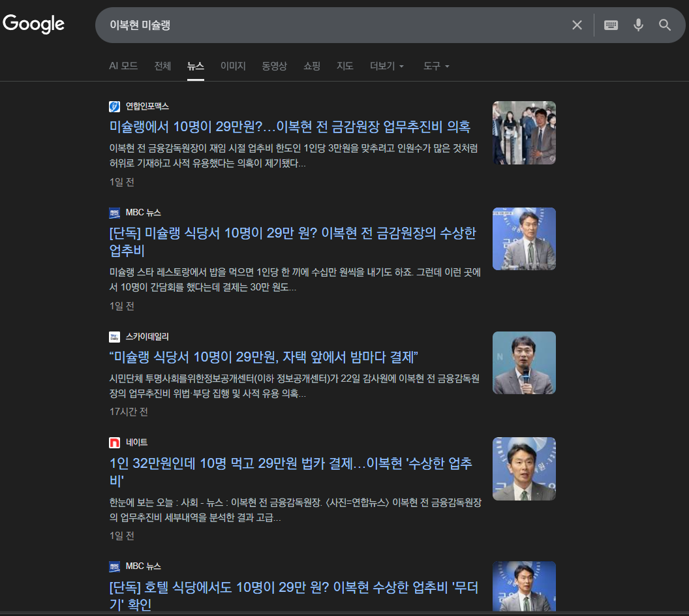
Task: Switch to the 이미지 tab
Action: tap(233, 66)
